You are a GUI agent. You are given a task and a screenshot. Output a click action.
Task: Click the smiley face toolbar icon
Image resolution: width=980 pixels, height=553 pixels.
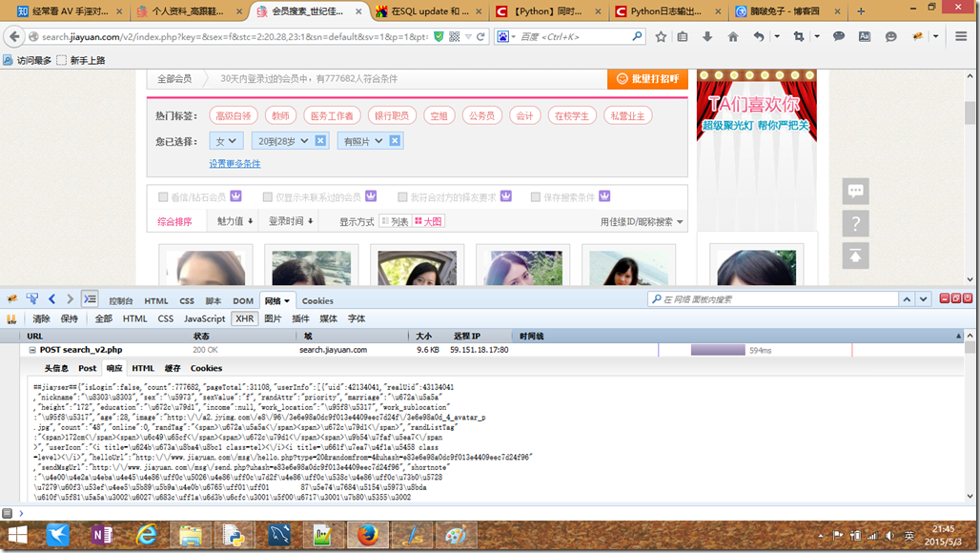coord(890,37)
